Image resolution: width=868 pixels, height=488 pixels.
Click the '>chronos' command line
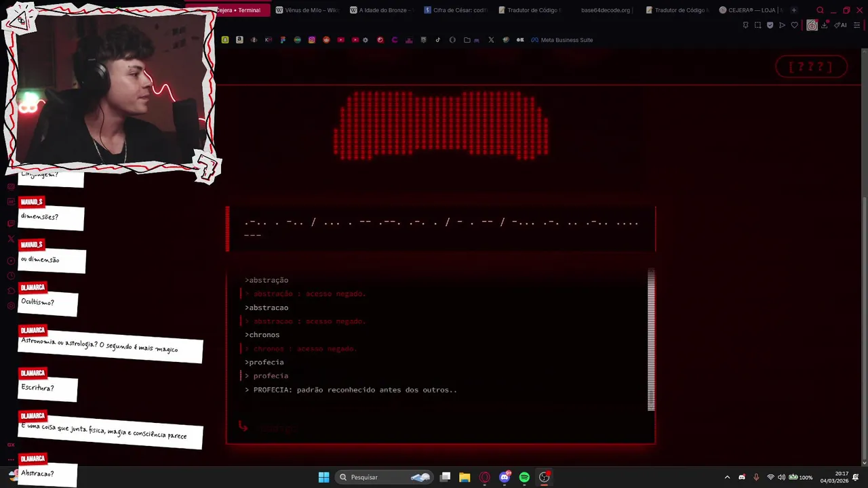coord(262,335)
